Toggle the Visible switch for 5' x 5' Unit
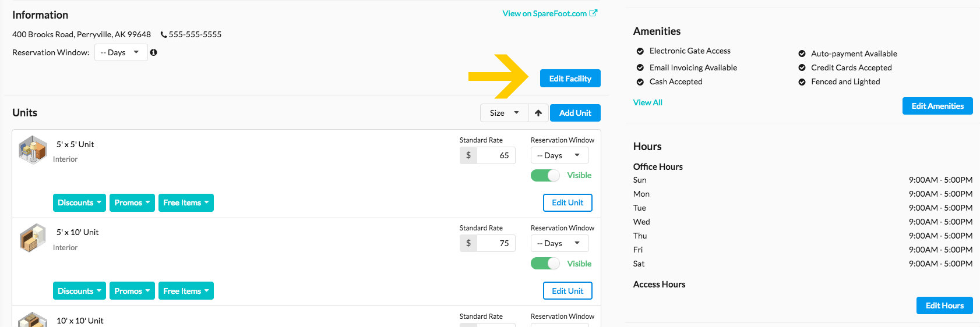Viewport: 980px width, 327px height. [545, 175]
